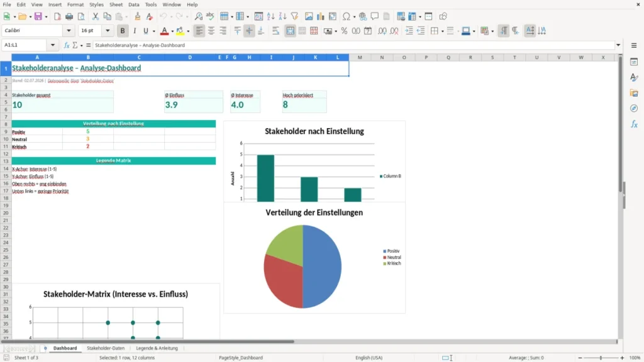Open the Font Name dropdown arrow
Screen dimensions: 644x362
tap(69, 30)
